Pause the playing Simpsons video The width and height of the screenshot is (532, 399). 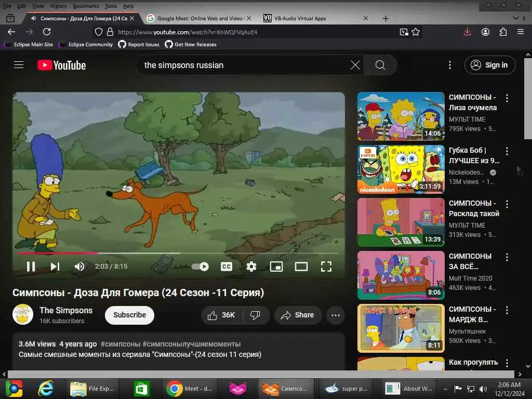tap(31, 267)
